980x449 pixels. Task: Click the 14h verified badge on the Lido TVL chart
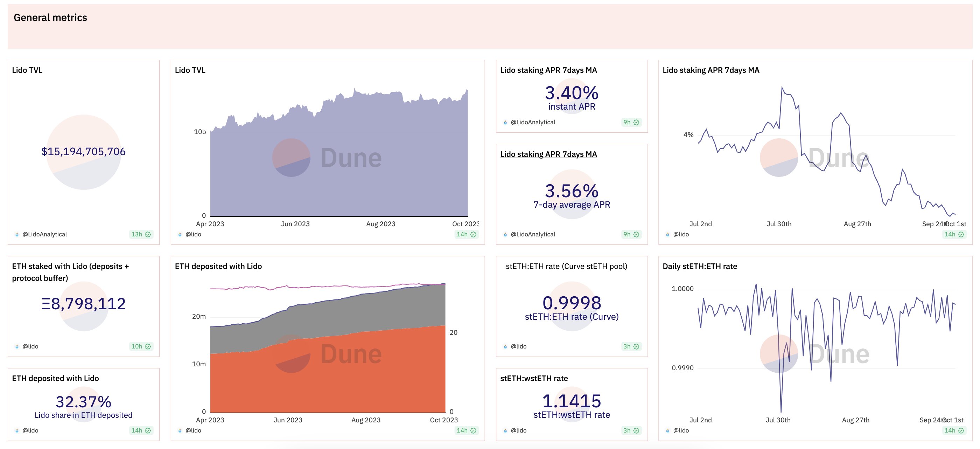[x=466, y=234]
